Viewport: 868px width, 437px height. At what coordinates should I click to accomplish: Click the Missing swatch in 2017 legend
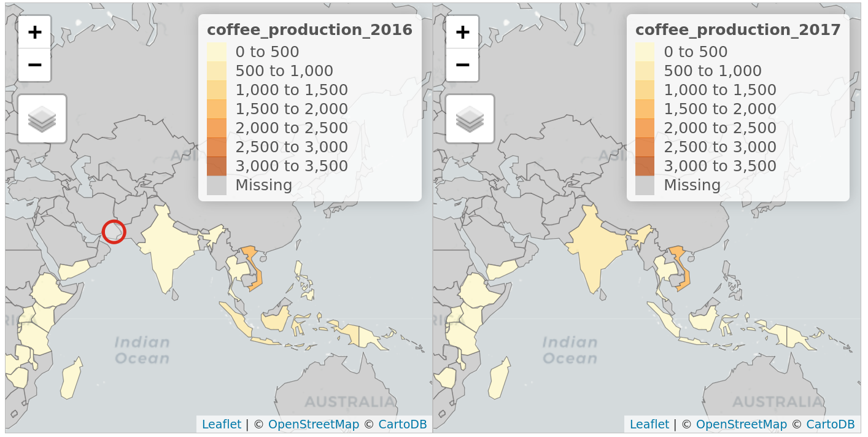click(645, 185)
